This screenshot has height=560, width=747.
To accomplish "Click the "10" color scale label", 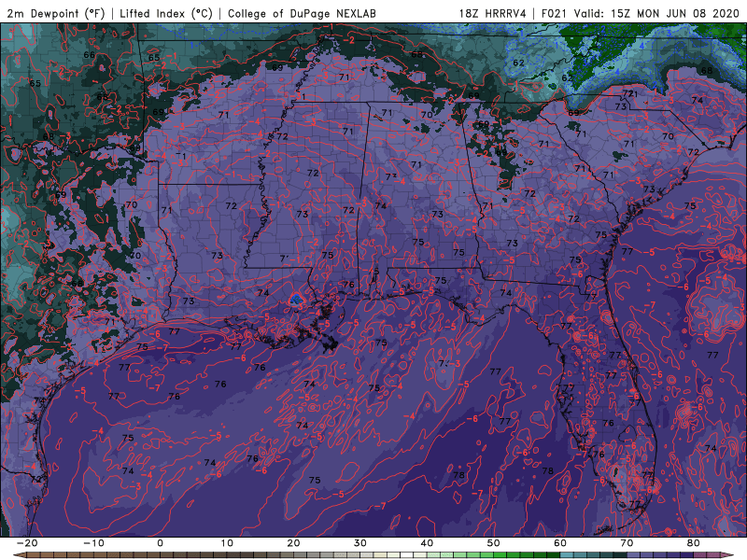I will [227, 543].
